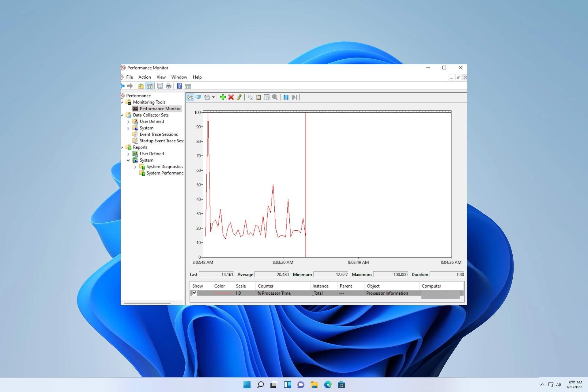Open Help with the question mark icon

179,86
